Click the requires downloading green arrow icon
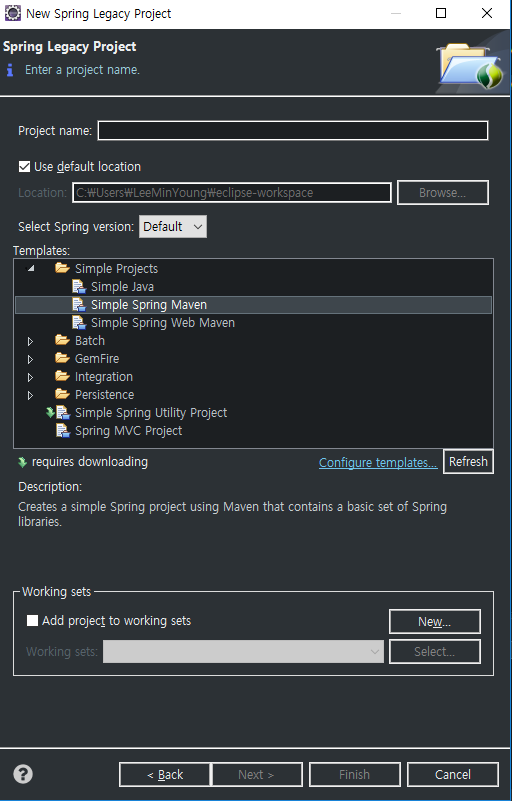The image size is (512, 801). pos(22,462)
